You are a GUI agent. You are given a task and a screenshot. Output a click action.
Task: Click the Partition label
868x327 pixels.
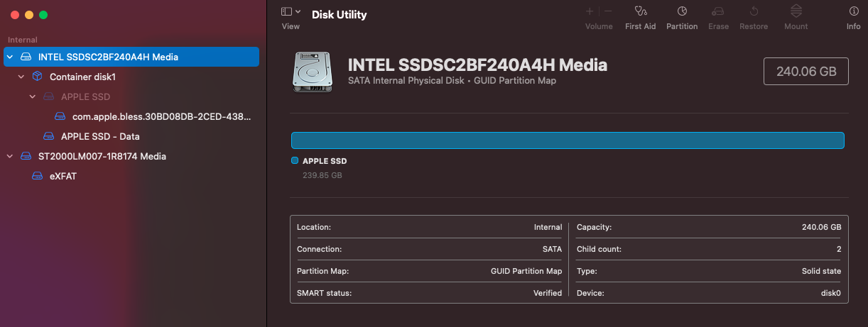coord(682,26)
